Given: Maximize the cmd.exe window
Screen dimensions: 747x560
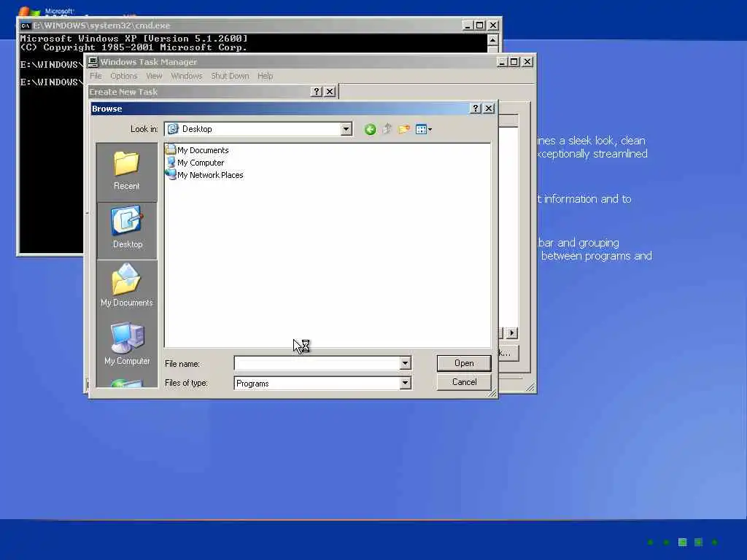Looking at the screenshot, I should [480, 26].
